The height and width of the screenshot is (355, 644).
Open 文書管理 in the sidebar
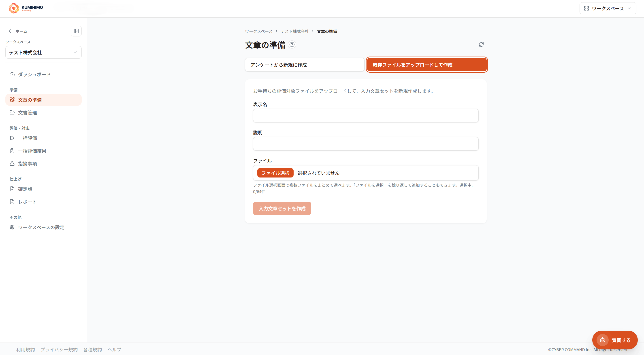tap(43, 113)
